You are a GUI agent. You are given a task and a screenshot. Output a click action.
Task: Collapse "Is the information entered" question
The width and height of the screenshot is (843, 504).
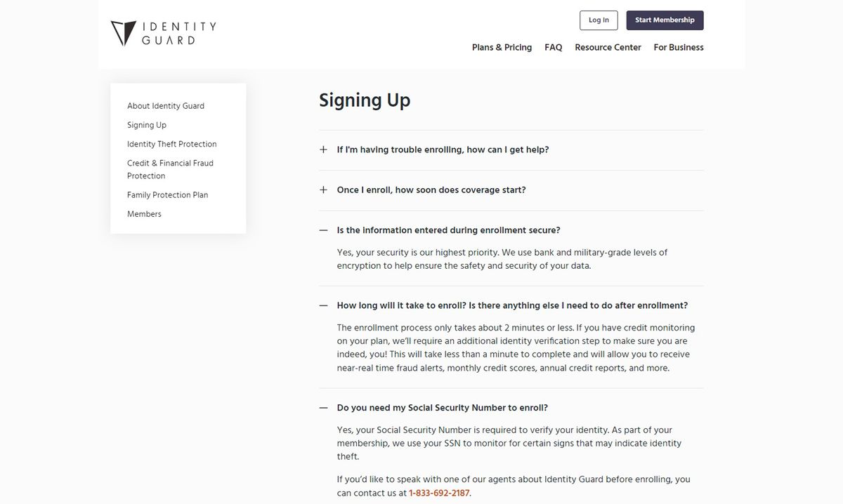coord(448,230)
